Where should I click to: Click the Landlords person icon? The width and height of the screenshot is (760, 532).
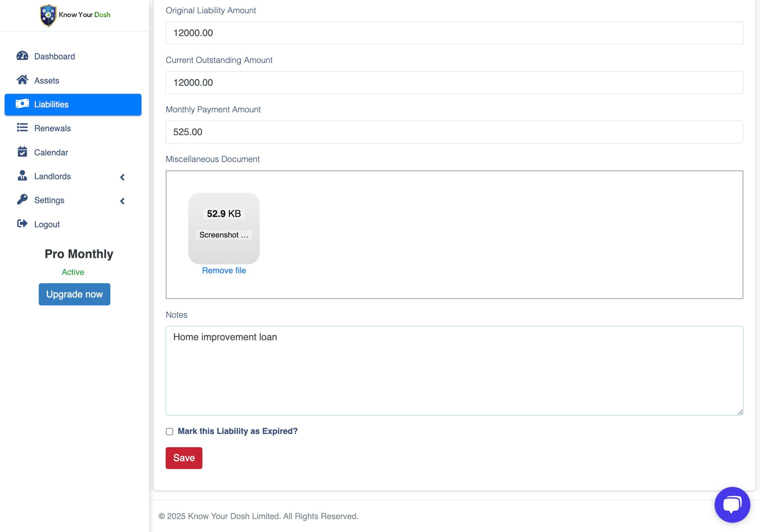click(x=22, y=176)
